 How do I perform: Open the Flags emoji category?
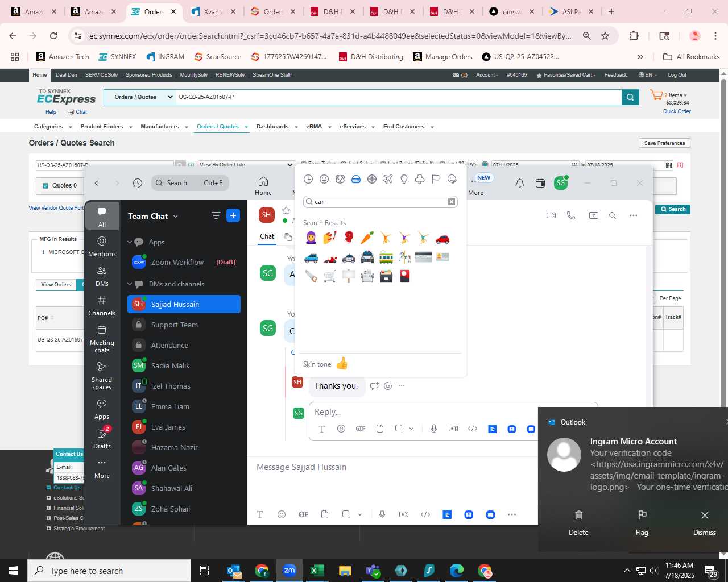[436, 179]
